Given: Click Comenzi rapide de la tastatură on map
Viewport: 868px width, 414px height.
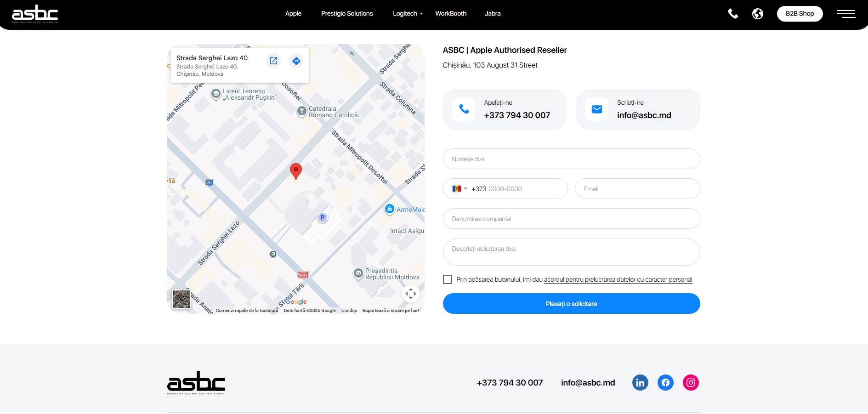Looking at the screenshot, I should [247, 311].
